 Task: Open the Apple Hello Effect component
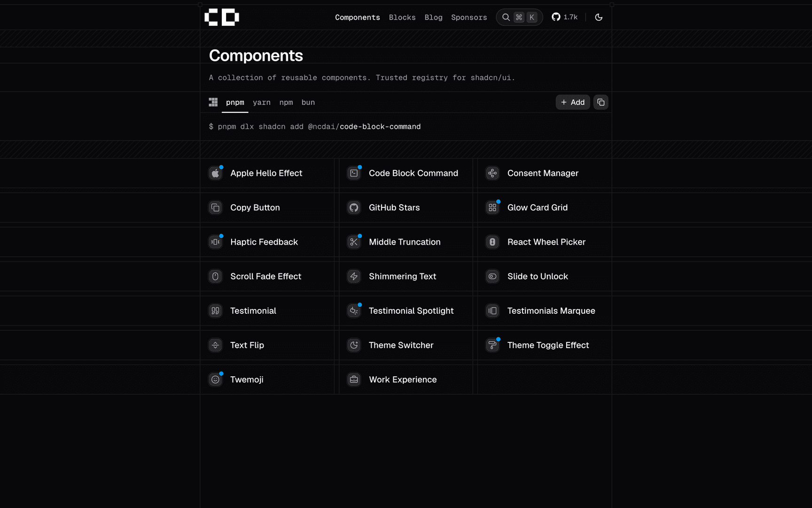(x=267, y=173)
